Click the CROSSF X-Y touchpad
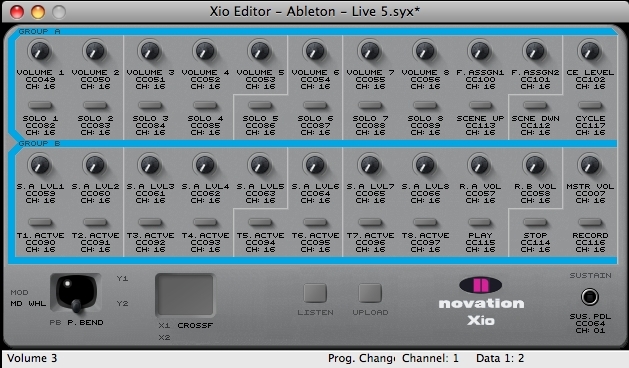The height and width of the screenshot is (368, 629). pos(185,295)
